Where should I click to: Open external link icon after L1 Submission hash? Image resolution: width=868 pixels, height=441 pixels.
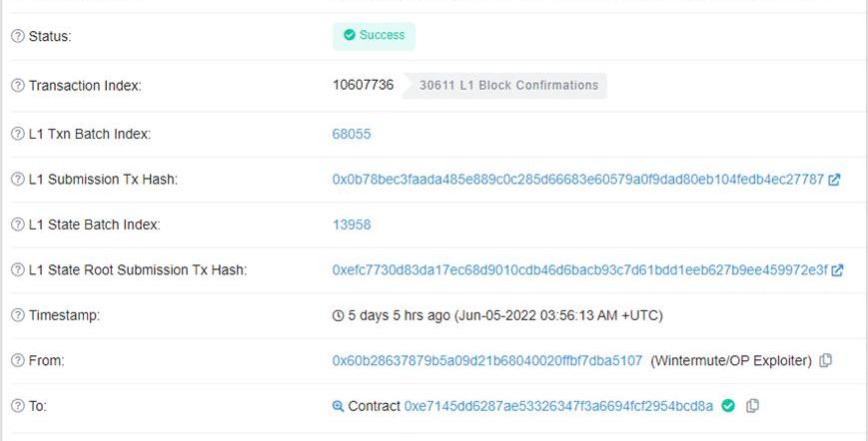834,179
